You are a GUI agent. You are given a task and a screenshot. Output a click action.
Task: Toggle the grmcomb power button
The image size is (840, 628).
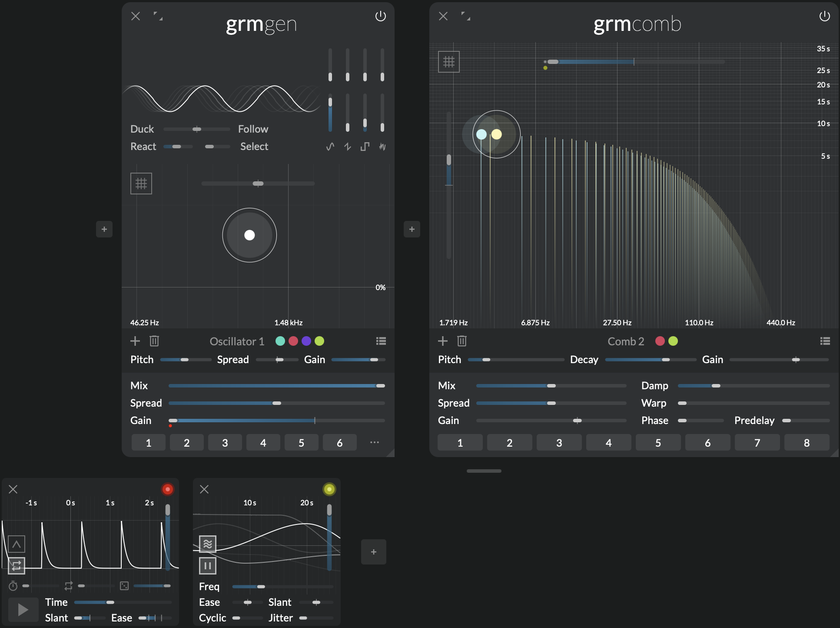pos(824,16)
